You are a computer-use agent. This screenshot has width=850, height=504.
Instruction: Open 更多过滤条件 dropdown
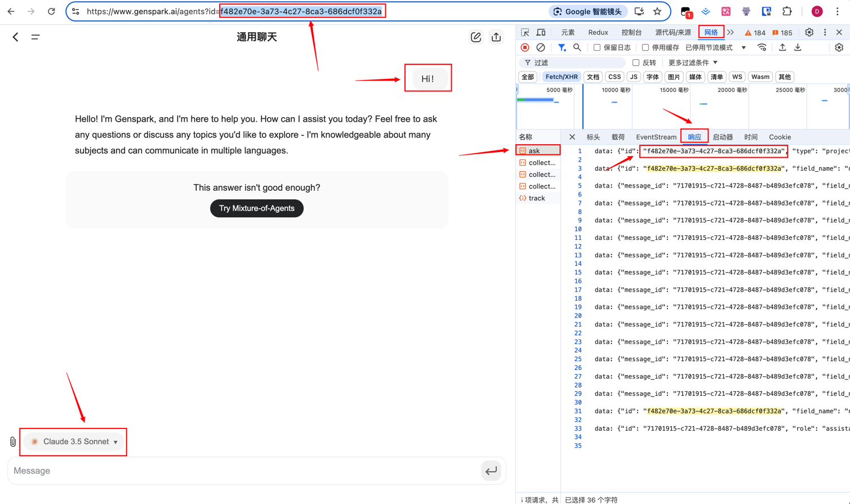pos(693,63)
